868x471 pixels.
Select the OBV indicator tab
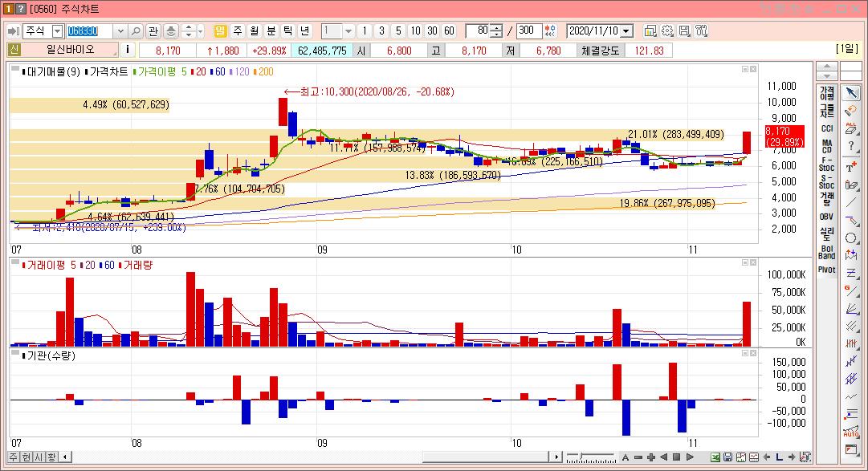tap(826, 217)
